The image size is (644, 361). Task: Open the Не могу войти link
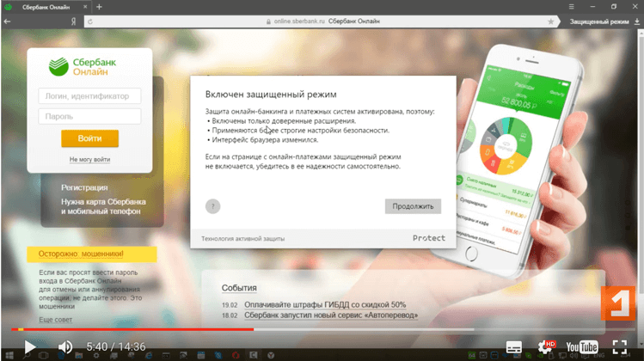pos(89,159)
